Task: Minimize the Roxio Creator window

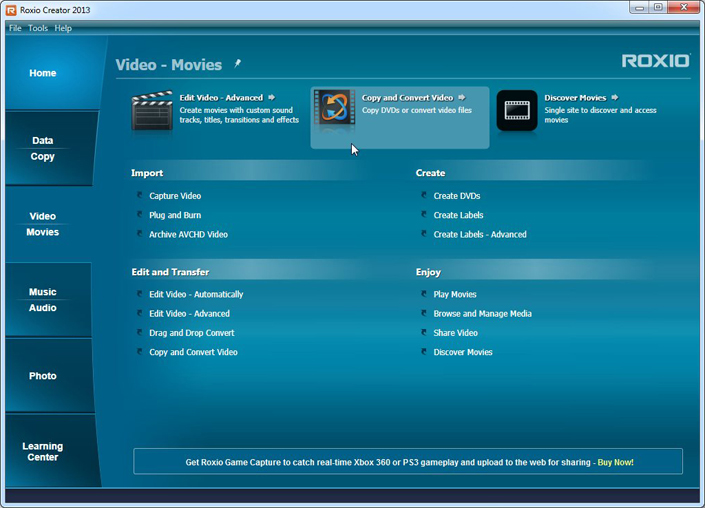Action: point(639,8)
